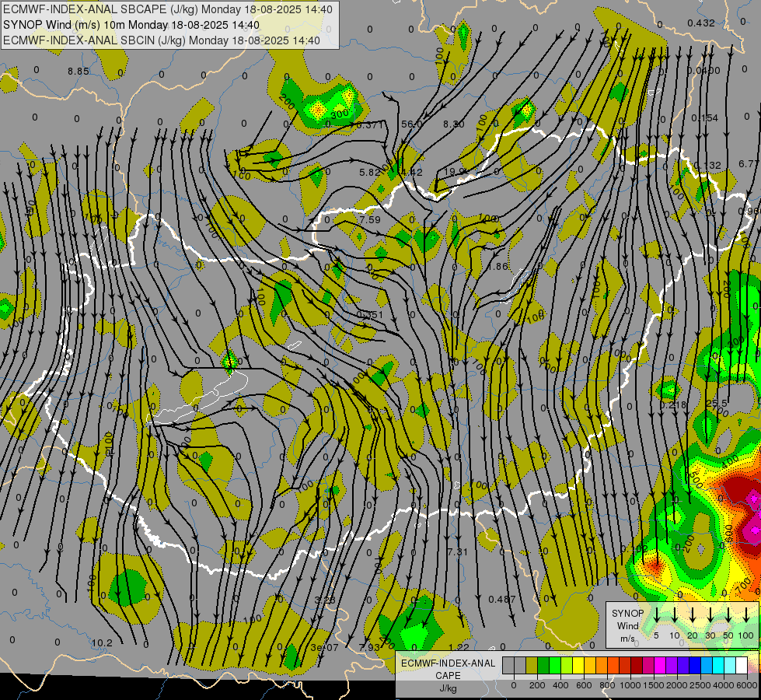761x700 pixels.
Task: Click the 0.154 value on the map
Action: 704,118
